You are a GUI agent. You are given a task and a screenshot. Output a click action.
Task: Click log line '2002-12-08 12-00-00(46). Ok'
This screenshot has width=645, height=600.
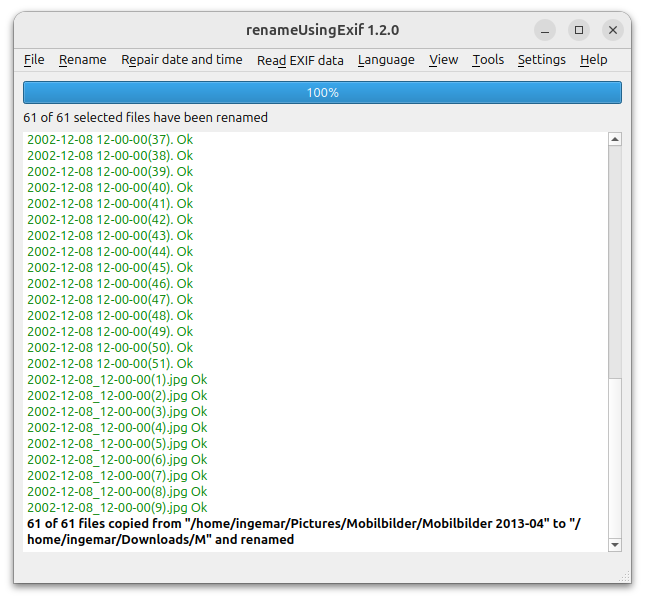tap(110, 284)
